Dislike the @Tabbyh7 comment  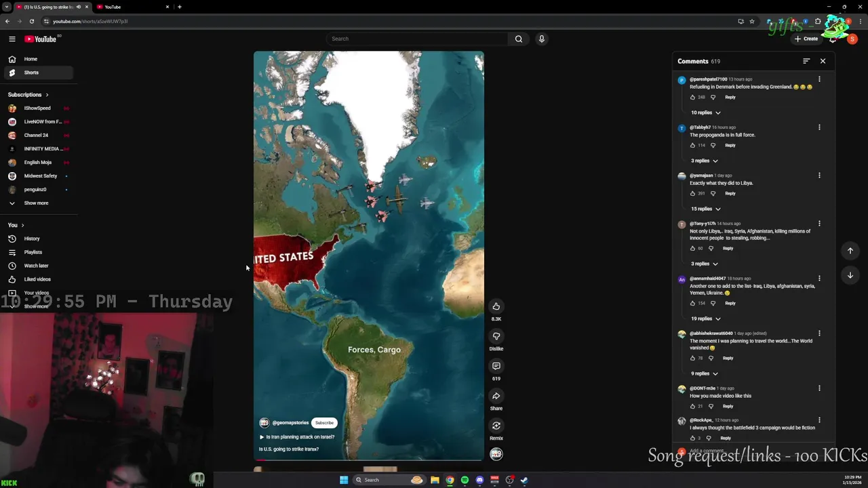click(713, 145)
